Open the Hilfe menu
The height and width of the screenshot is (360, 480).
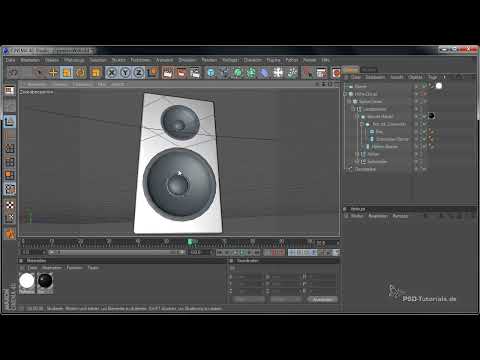(x=325, y=60)
